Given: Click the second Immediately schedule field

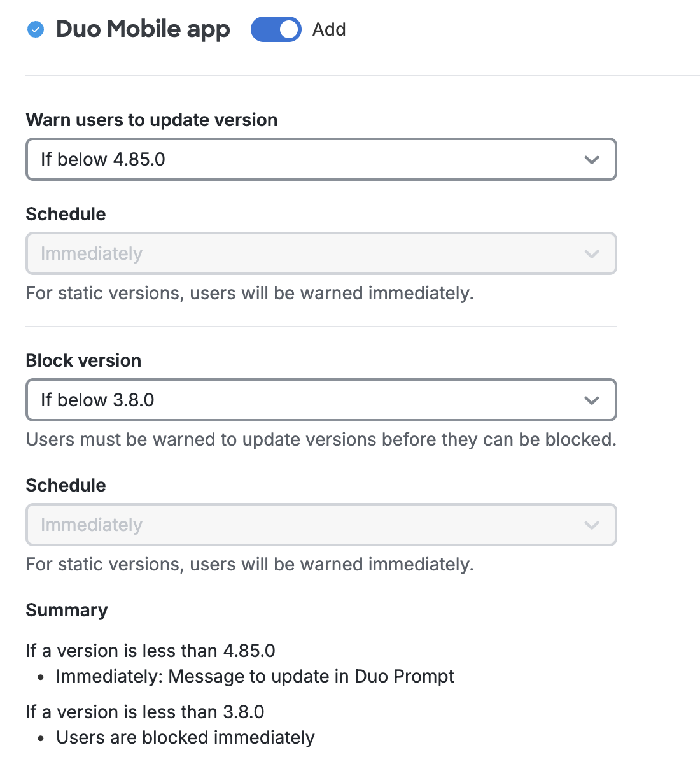Looking at the screenshot, I should coord(321,525).
